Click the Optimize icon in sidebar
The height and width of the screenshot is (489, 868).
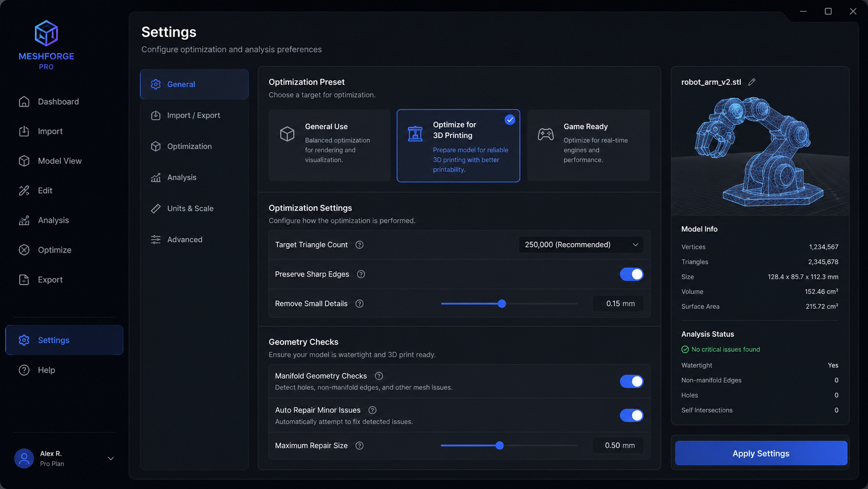24,250
